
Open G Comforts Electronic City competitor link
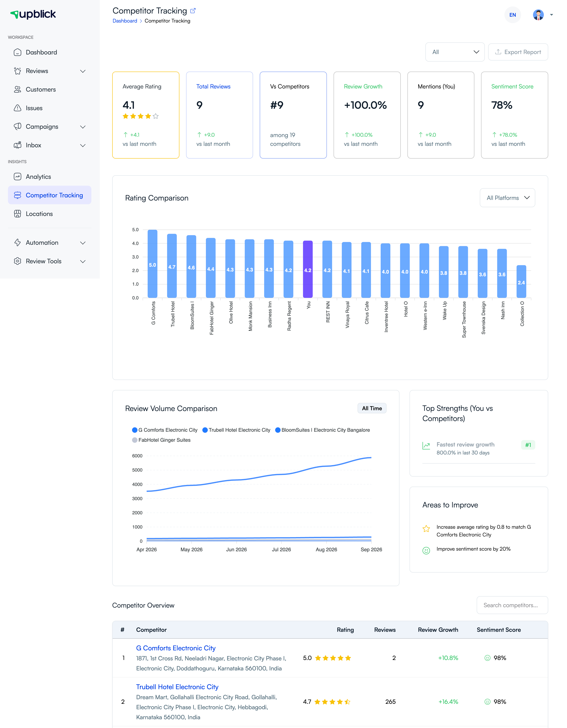click(176, 648)
